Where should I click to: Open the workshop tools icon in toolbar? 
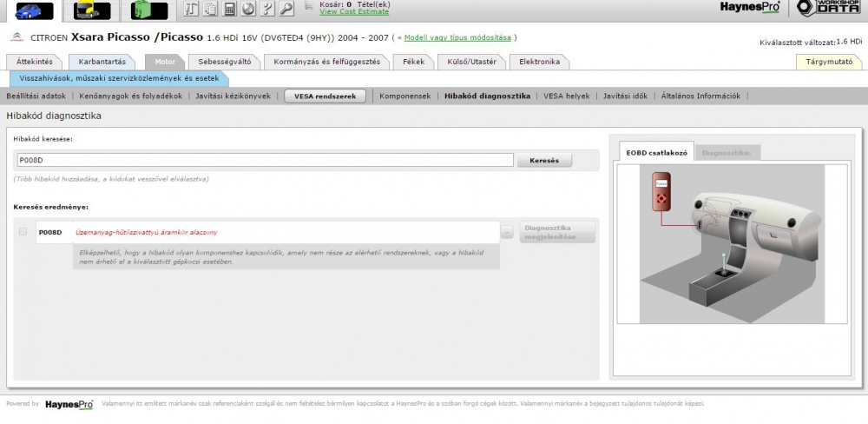click(x=191, y=9)
